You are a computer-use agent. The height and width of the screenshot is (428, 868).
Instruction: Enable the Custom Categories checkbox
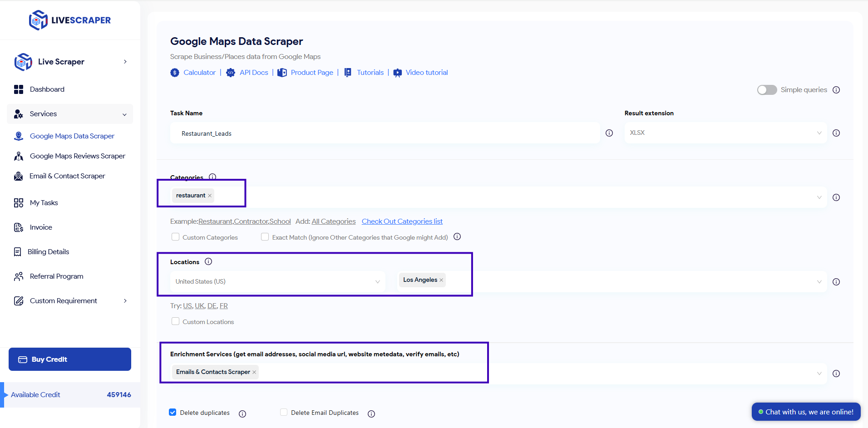coord(175,237)
